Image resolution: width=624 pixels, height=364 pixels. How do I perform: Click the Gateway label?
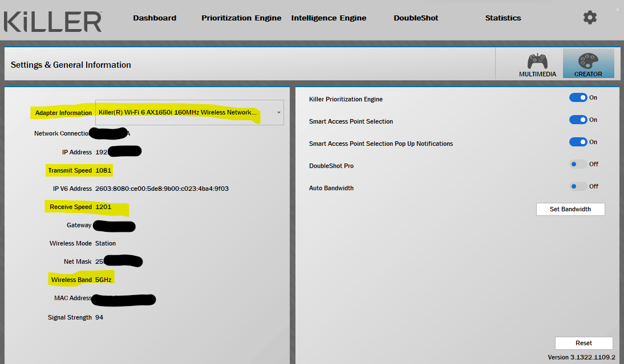tap(79, 226)
